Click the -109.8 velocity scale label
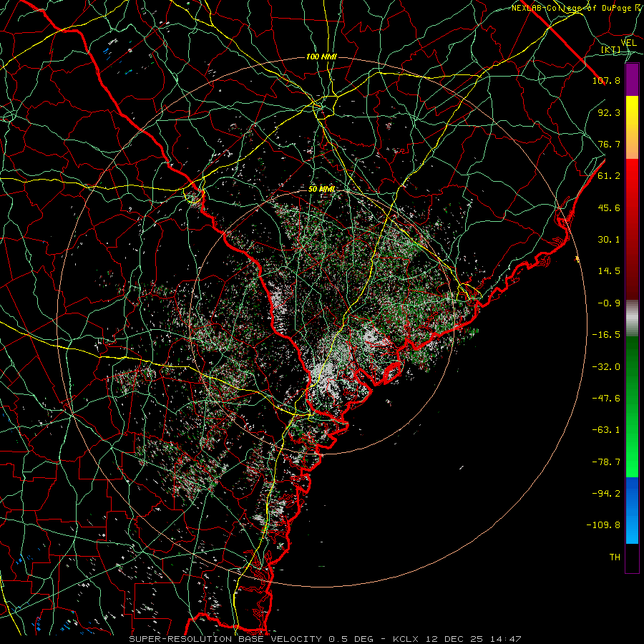 click(x=603, y=525)
